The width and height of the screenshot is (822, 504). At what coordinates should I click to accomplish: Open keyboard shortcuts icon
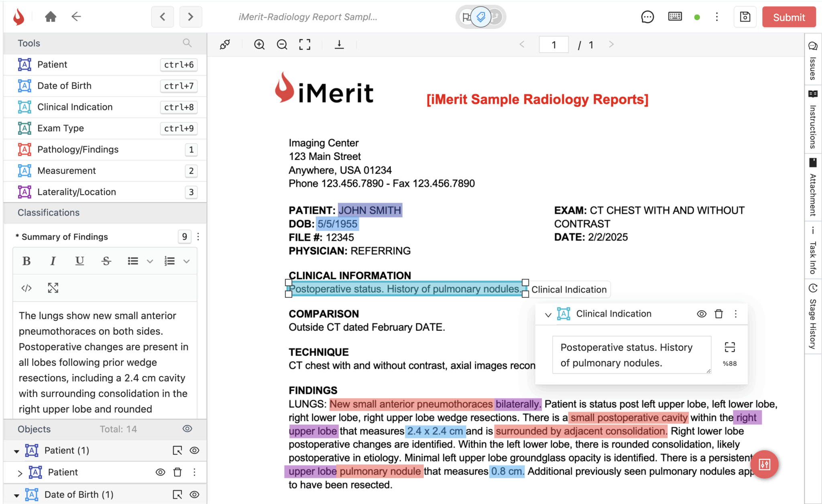click(x=675, y=16)
